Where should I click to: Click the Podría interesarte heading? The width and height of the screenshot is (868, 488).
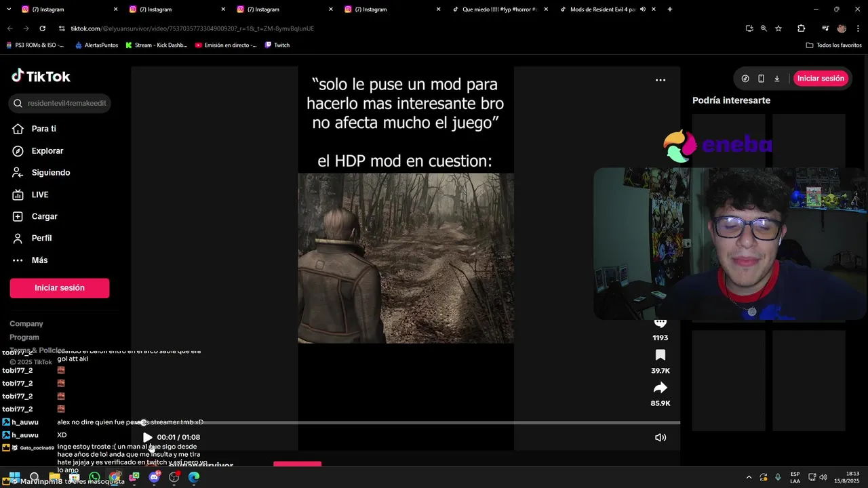[x=731, y=100]
